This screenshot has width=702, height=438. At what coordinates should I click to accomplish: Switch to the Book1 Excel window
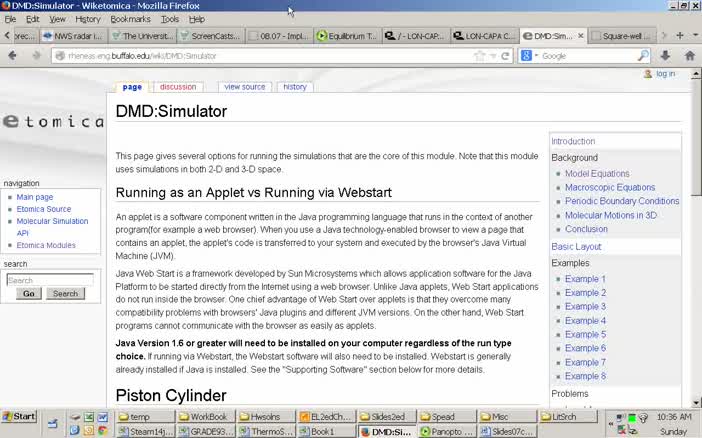[326, 431]
